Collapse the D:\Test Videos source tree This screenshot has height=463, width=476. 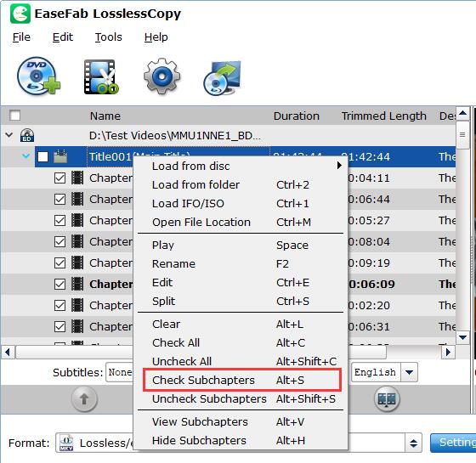pyautogui.click(x=9, y=134)
